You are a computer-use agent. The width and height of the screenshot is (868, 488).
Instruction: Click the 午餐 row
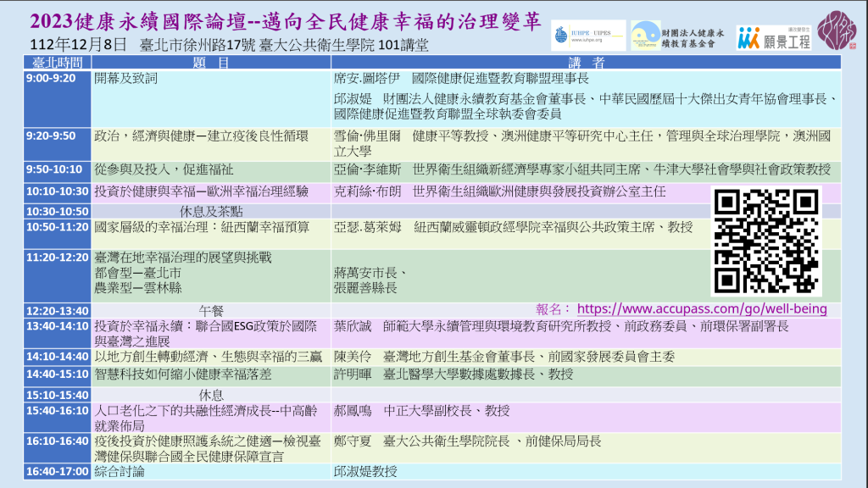(x=211, y=311)
